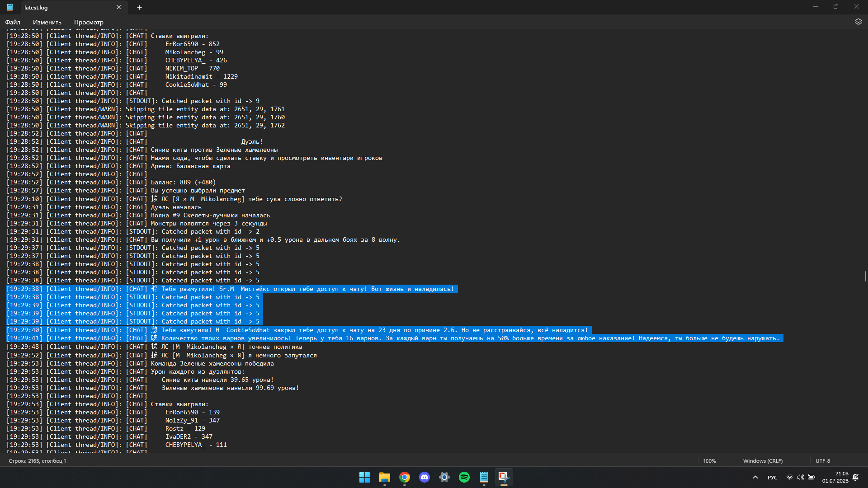
Task: Close the latest.log tab
Action: 118,7
